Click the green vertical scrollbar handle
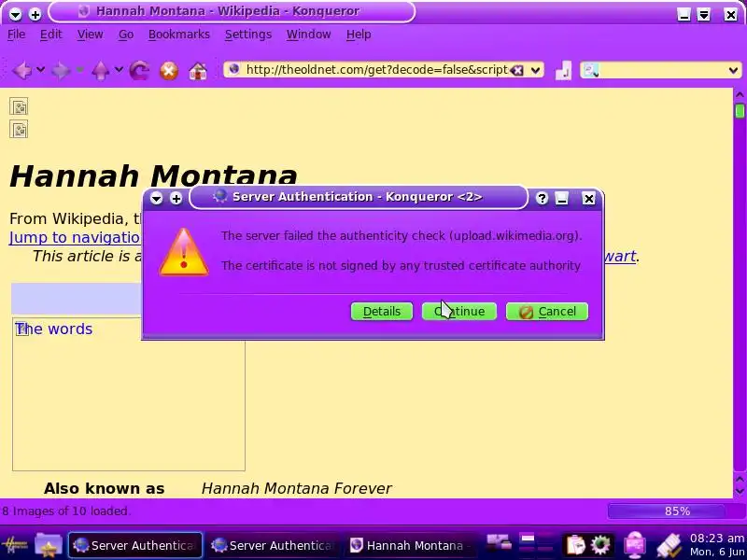 coord(740,110)
